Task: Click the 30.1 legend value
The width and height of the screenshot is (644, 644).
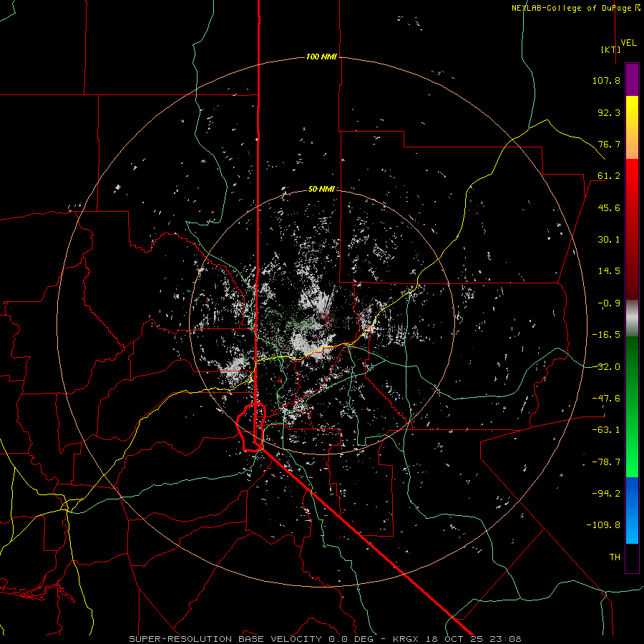Action: click(x=609, y=240)
